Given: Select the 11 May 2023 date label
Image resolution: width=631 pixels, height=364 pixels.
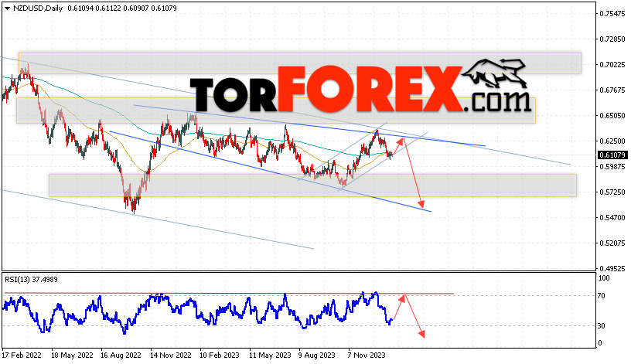Looking at the screenshot, I should 270,355.
